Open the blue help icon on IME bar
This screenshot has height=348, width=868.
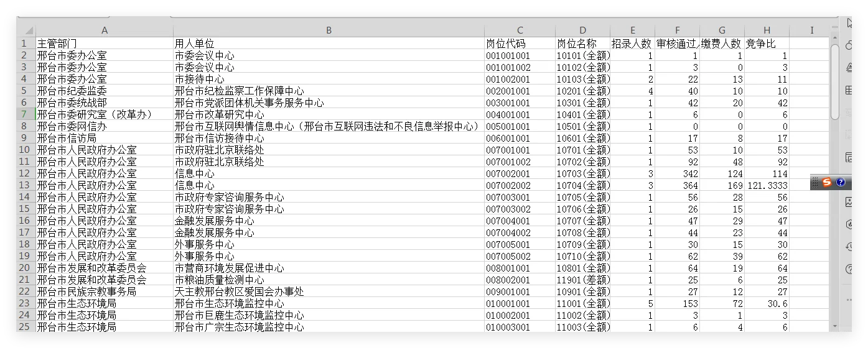tap(841, 182)
